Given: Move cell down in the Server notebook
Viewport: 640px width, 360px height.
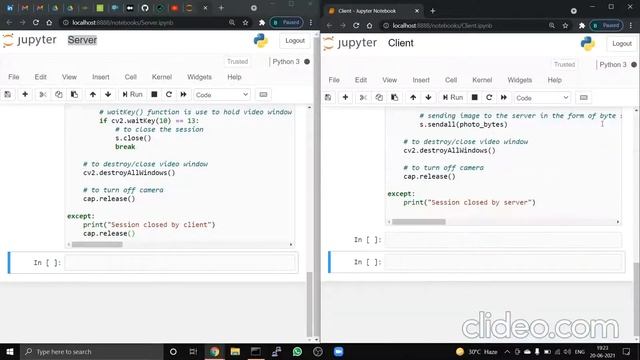Looking at the screenshot, I should click(x=108, y=95).
